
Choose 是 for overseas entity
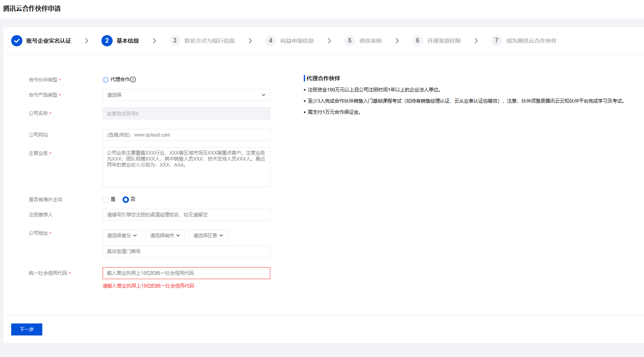click(106, 200)
